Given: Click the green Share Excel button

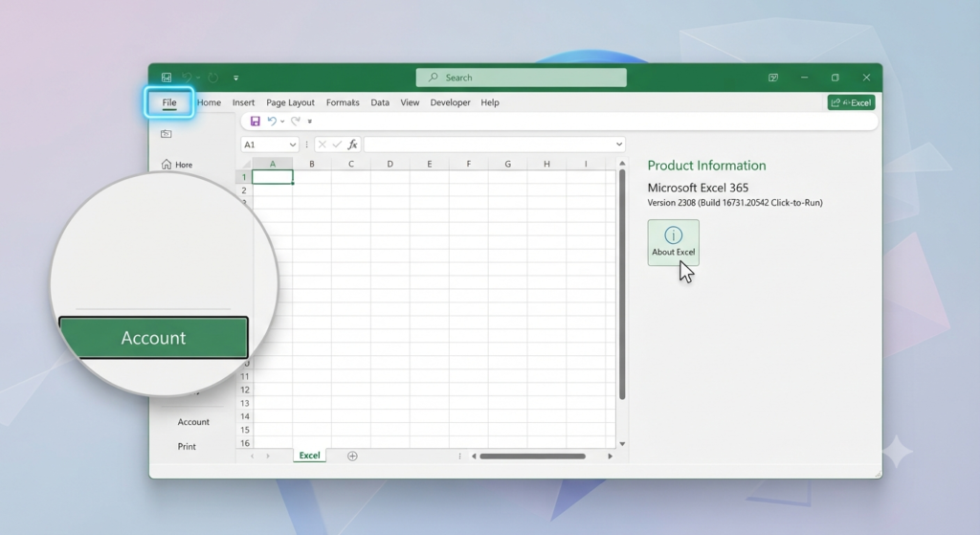Looking at the screenshot, I should tap(851, 102).
